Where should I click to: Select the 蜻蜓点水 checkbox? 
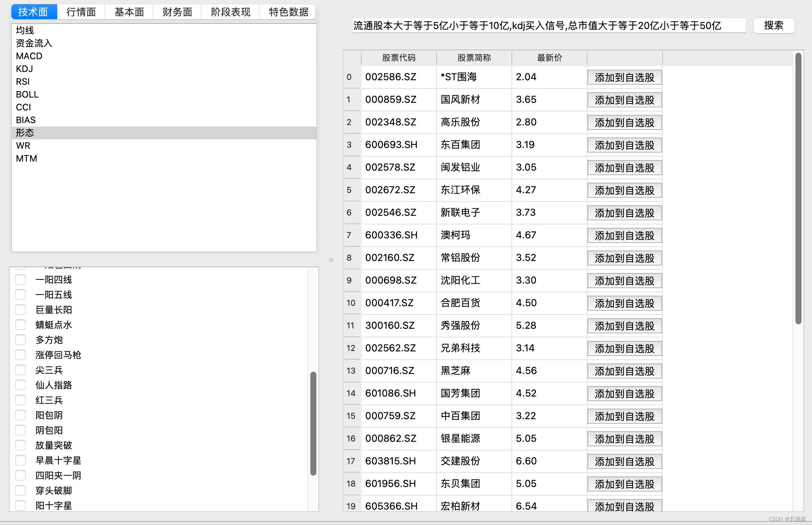(x=20, y=325)
